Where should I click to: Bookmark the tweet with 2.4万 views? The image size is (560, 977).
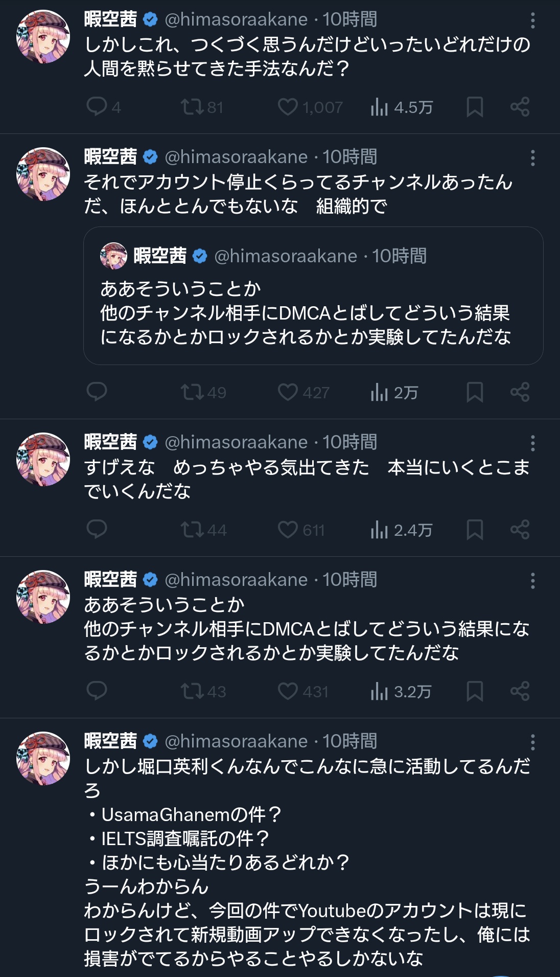(x=475, y=529)
